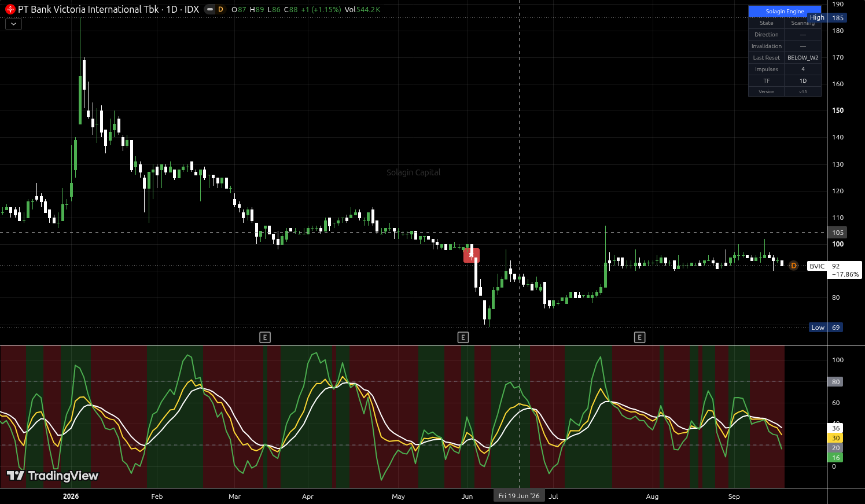This screenshot has width=865, height=504.
Task: Click the Direction row label
Action: [x=767, y=35]
